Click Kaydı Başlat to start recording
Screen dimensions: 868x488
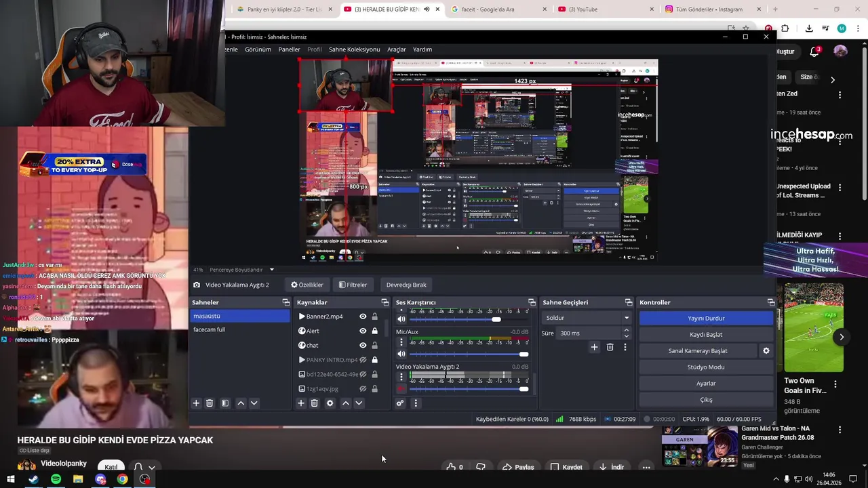tap(706, 334)
